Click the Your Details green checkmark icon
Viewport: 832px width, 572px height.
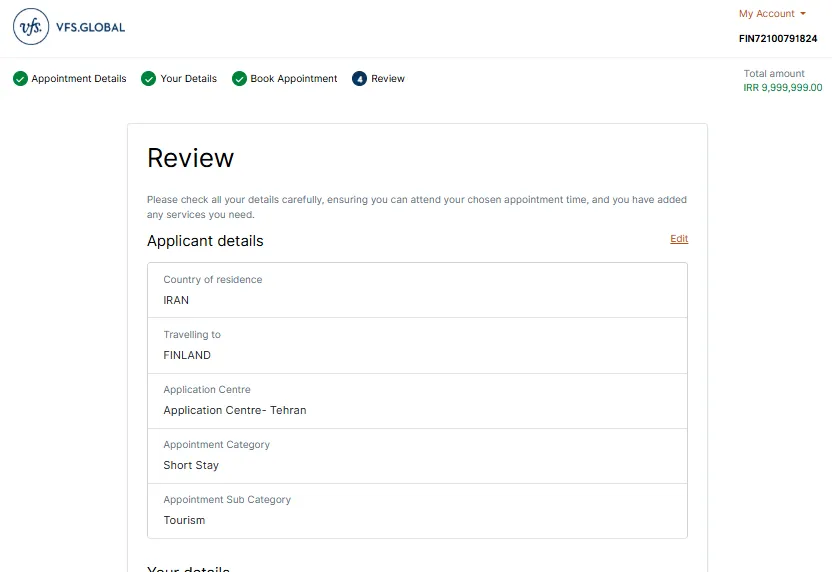point(149,79)
